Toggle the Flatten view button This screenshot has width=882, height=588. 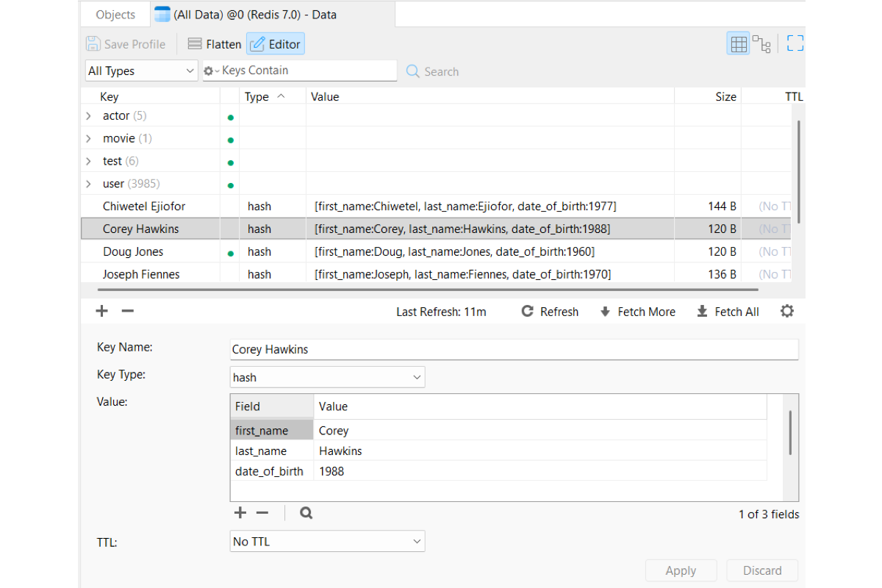(215, 44)
